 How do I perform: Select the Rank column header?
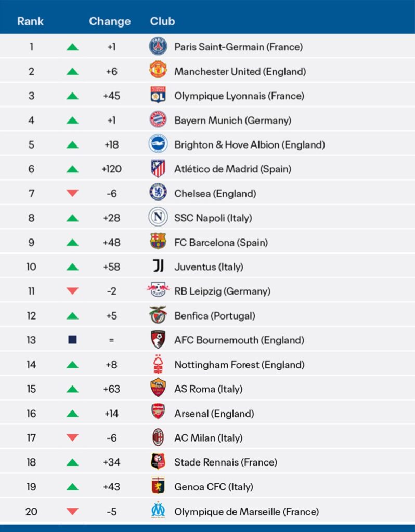pyautogui.click(x=31, y=21)
